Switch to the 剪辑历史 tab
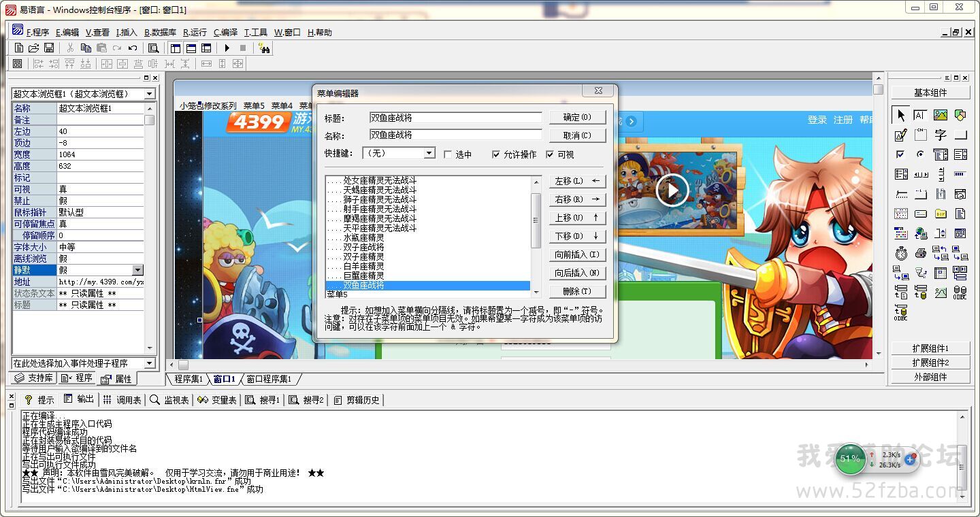 357,400
